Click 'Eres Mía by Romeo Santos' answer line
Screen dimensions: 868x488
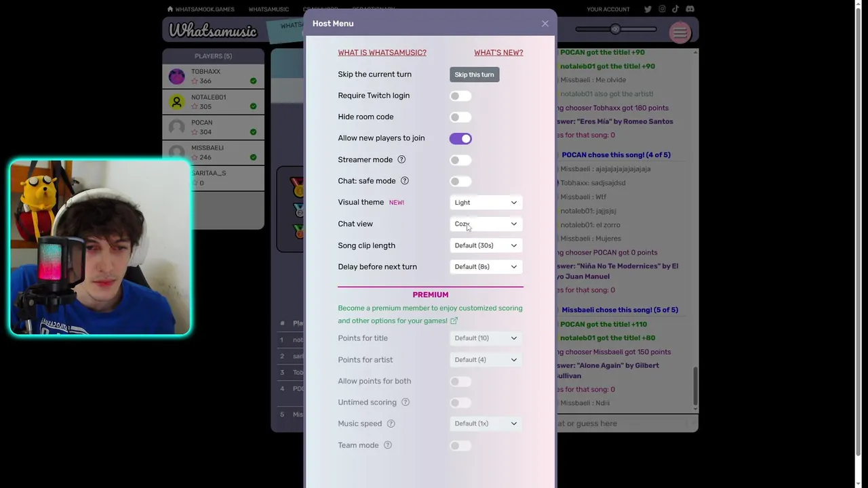[x=616, y=122]
